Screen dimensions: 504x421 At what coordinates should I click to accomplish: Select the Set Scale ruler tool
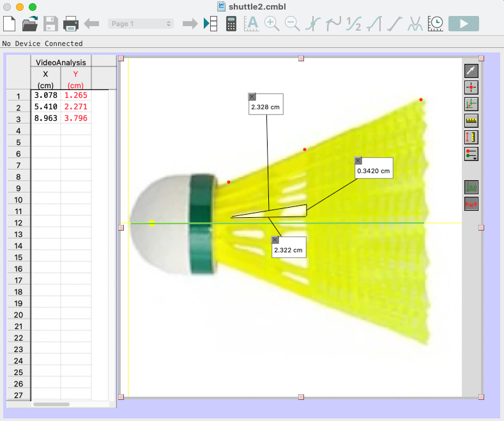tap(471, 121)
